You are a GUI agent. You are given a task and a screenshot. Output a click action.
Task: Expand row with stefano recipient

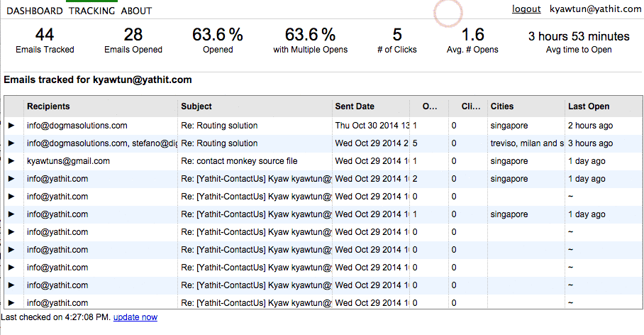(11, 143)
